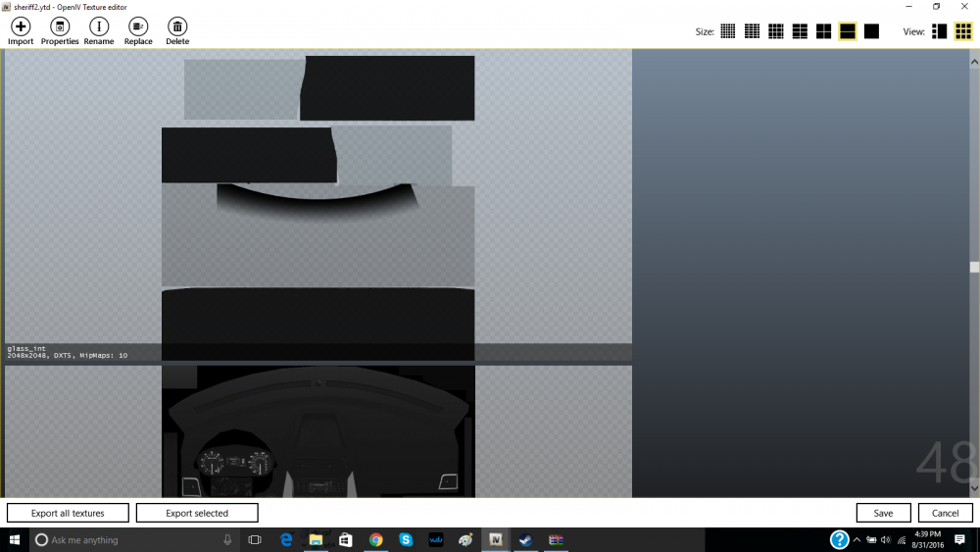Click the battery status tray icon
The width and height of the screenshot is (980, 552).
[871, 540]
